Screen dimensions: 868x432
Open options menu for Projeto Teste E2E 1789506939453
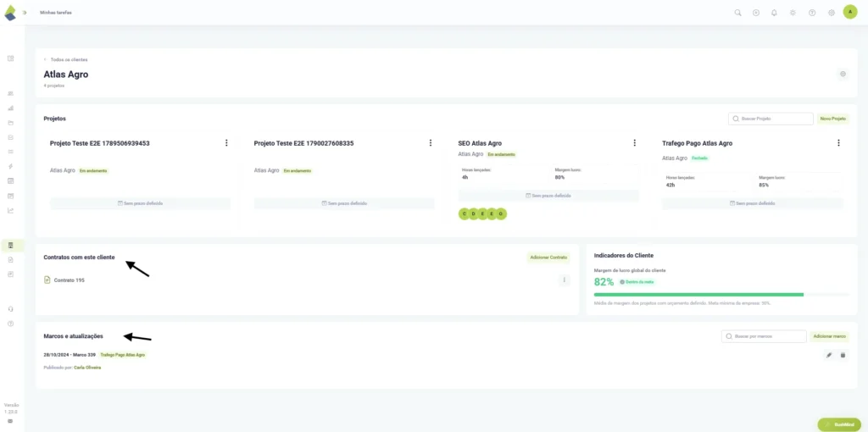click(x=226, y=142)
